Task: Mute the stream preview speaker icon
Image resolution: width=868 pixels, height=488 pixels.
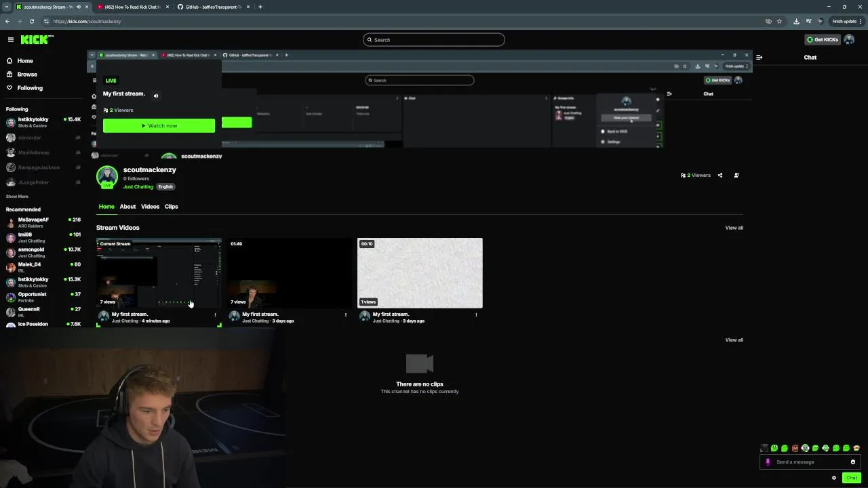Action: (156, 96)
